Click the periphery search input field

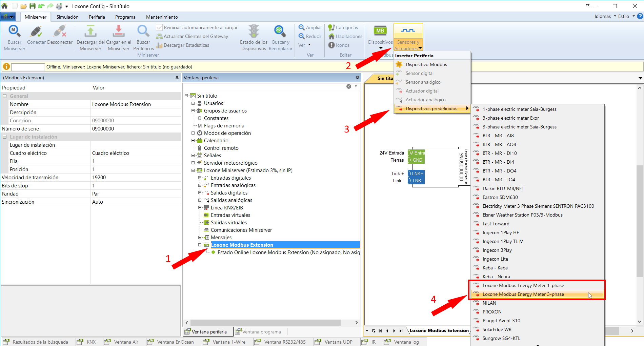(264, 86)
